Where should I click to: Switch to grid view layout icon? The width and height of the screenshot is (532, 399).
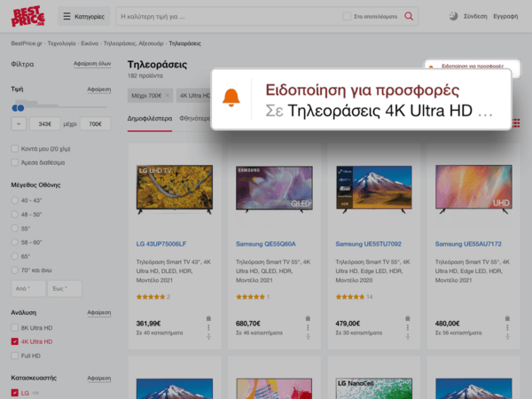pos(517,121)
